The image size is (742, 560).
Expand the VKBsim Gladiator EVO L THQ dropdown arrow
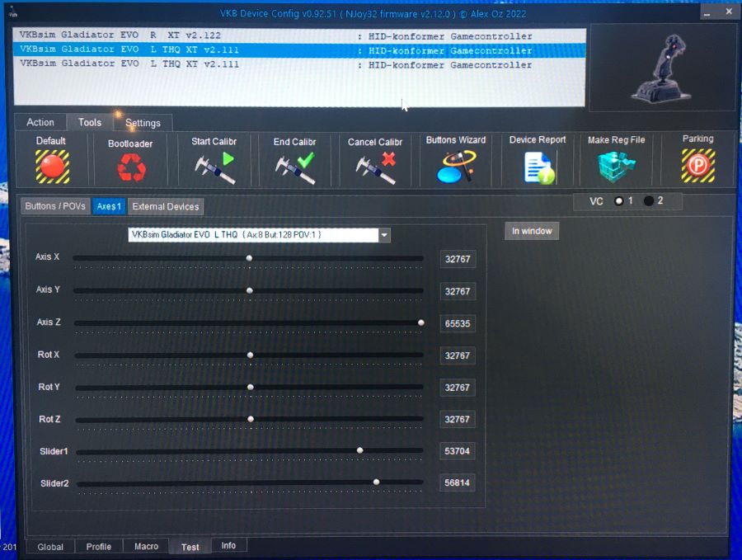pyautogui.click(x=384, y=235)
